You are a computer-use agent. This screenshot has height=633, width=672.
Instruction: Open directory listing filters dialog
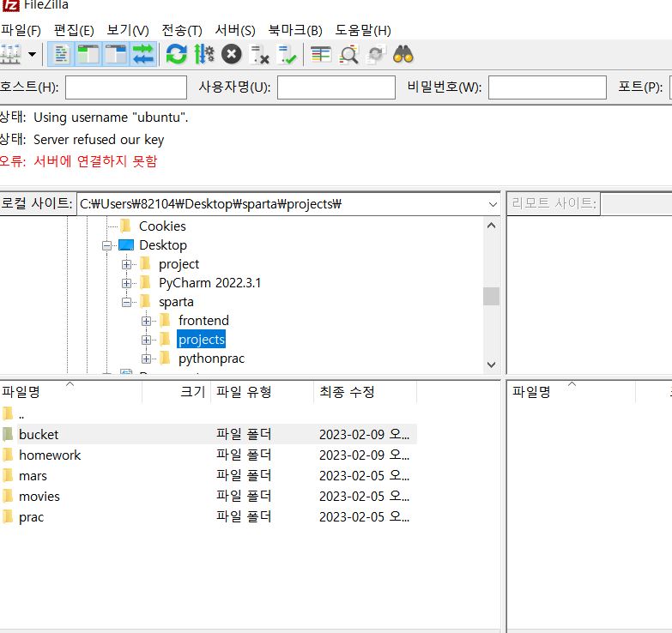click(x=321, y=54)
